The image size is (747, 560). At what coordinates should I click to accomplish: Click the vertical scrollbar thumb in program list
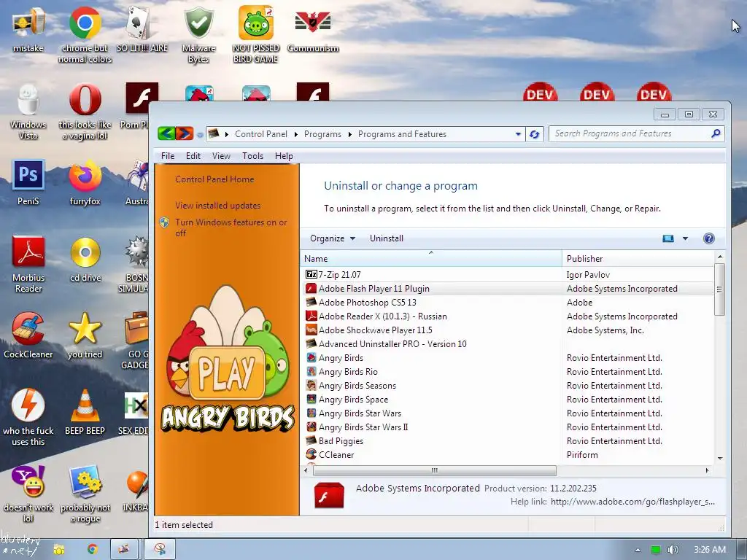[719, 289]
